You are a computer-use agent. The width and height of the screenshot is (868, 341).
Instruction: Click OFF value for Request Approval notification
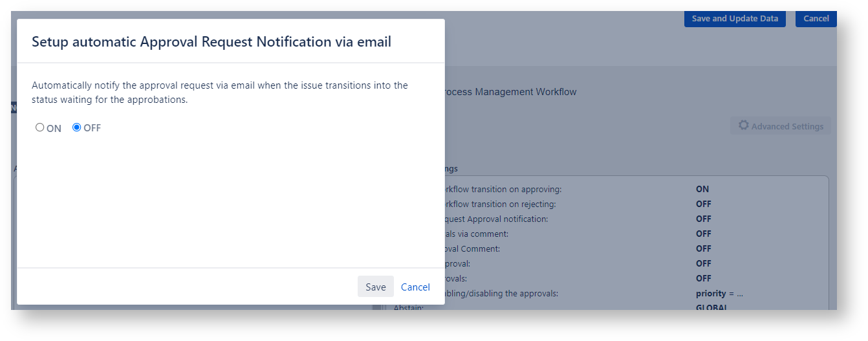[704, 219]
